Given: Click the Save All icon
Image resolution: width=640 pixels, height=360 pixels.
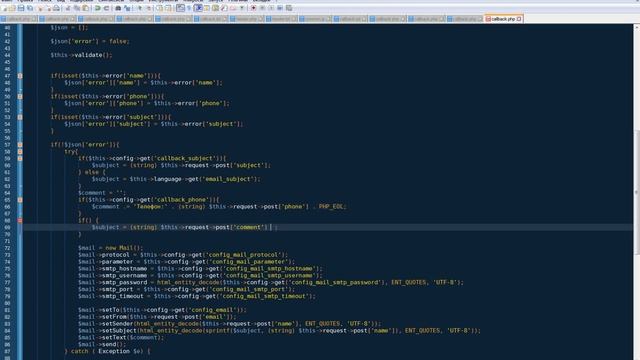Looking at the screenshot, I should pos(30,8).
